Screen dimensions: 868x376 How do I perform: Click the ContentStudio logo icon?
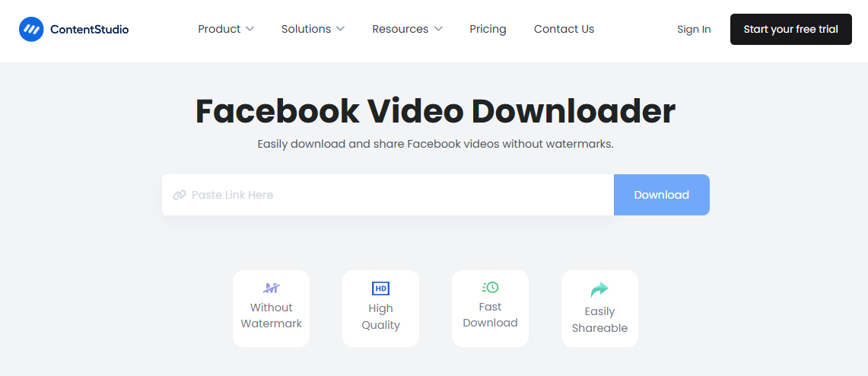tap(31, 30)
